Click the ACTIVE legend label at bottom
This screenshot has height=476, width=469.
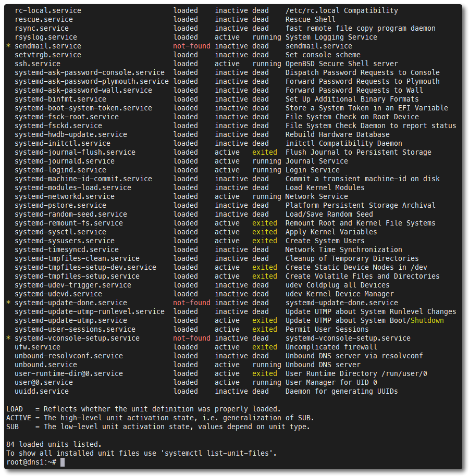tap(19, 418)
